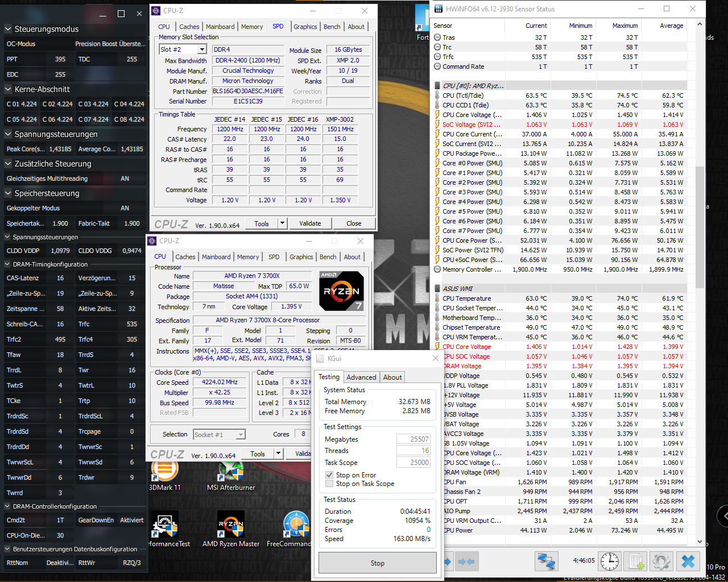Viewport: 728px width, 582px height.
Task: Collapse the Zusätzliche Steuerung section
Action: 8,164
